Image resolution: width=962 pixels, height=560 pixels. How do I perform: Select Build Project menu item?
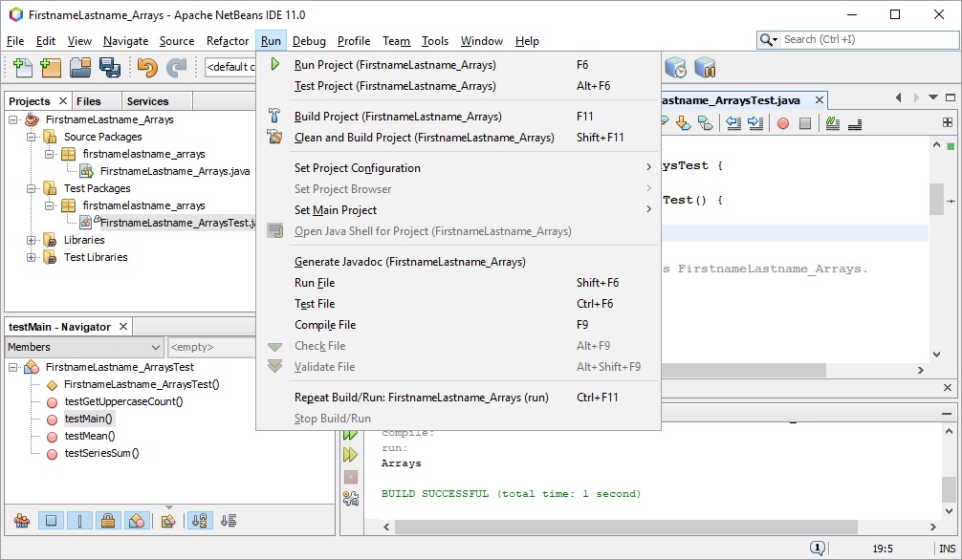click(458, 116)
